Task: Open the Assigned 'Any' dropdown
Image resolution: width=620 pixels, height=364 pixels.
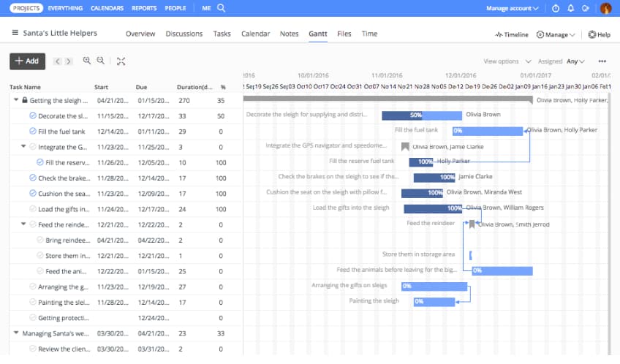Action: [x=576, y=61]
